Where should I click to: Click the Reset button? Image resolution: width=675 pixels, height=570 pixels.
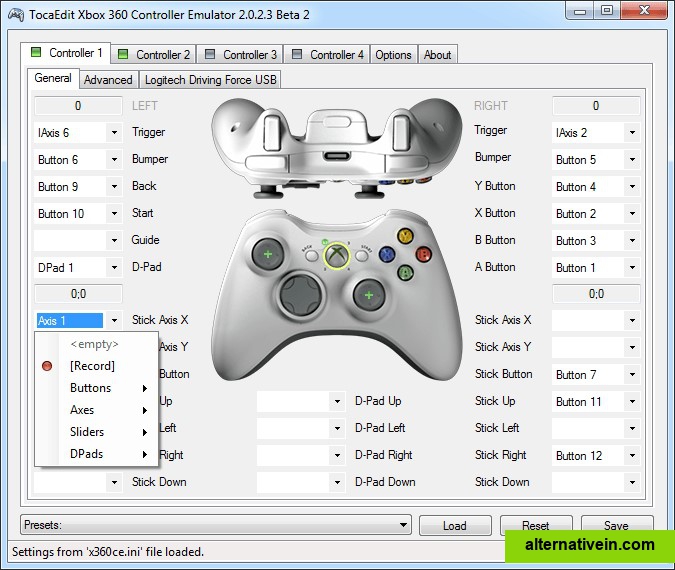pyautogui.click(x=536, y=525)
